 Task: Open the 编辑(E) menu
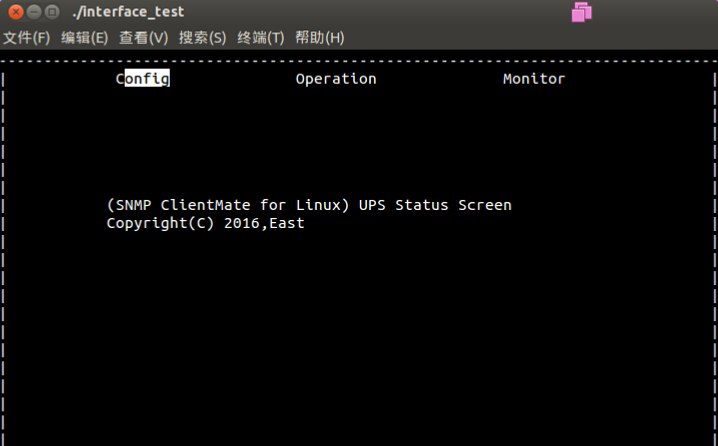click(85, 38)
